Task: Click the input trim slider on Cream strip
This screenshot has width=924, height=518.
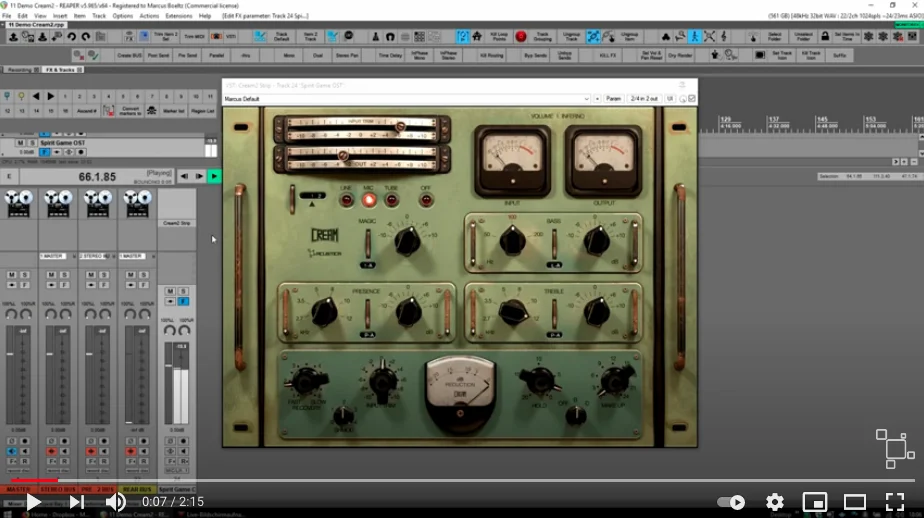Action: click(x=400, y=126)
